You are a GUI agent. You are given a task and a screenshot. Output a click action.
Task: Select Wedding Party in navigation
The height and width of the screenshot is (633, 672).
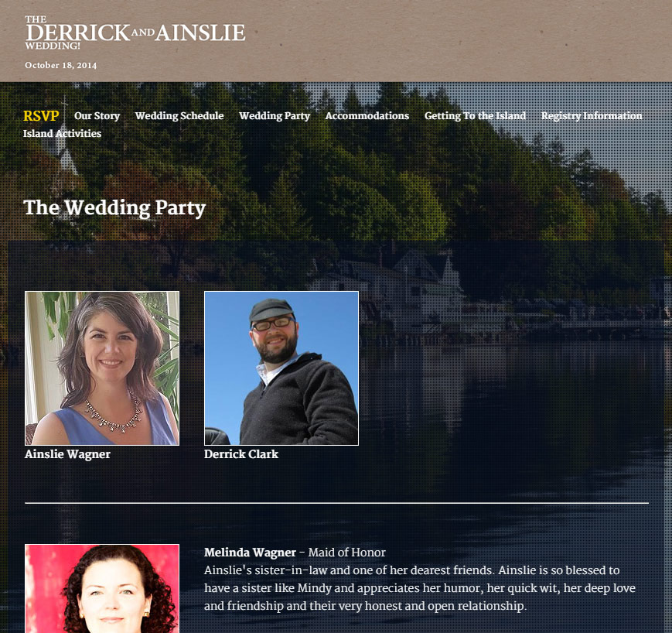[275, 116]
